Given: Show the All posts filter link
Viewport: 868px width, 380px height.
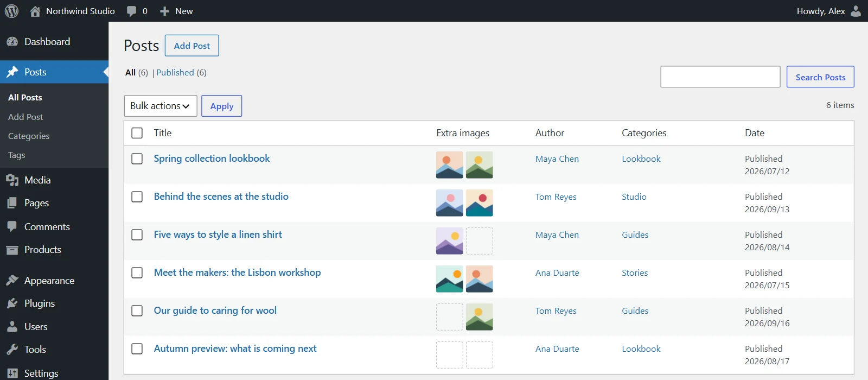Looking at the screenshot, I should tap(130, 73).
